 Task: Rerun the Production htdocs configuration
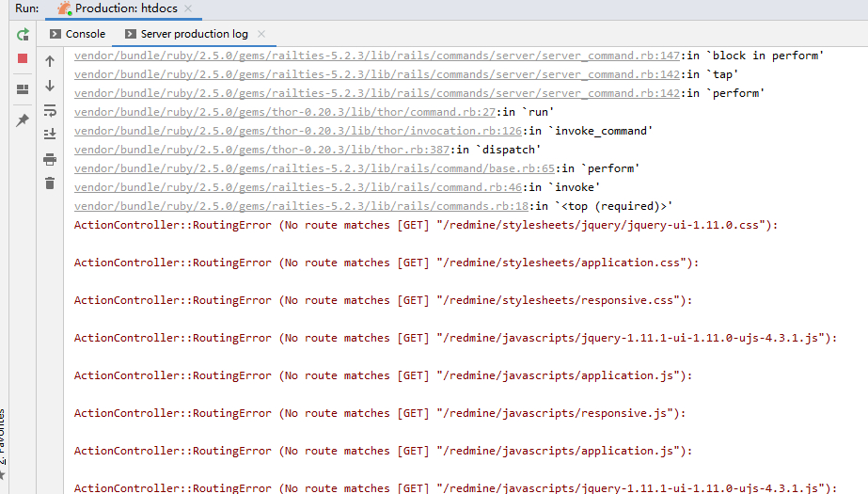coord(23,35)
